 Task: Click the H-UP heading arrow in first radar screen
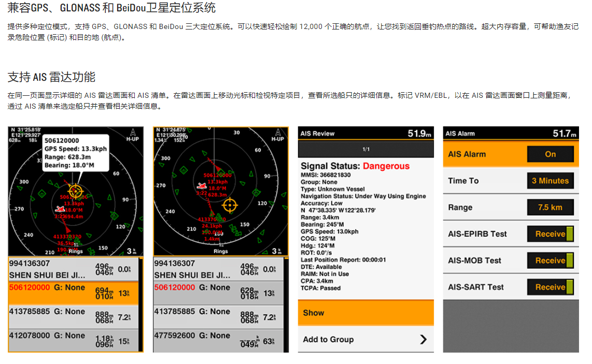[134, 134]
